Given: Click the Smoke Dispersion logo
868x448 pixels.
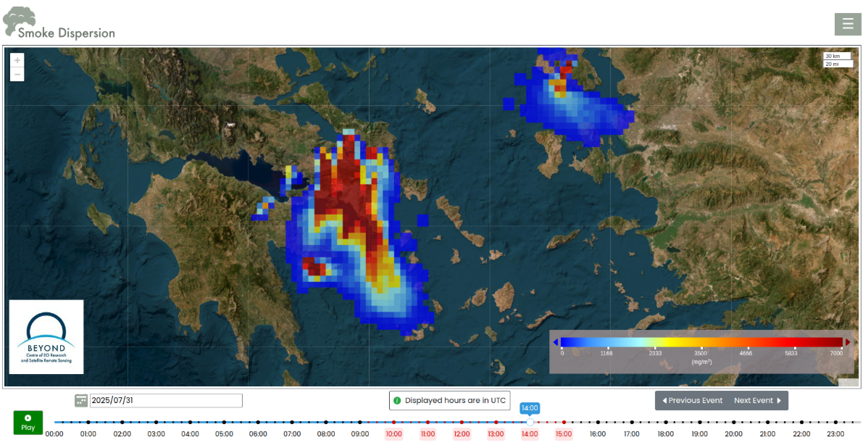Looking at the screenshot, I should [59, 23].
